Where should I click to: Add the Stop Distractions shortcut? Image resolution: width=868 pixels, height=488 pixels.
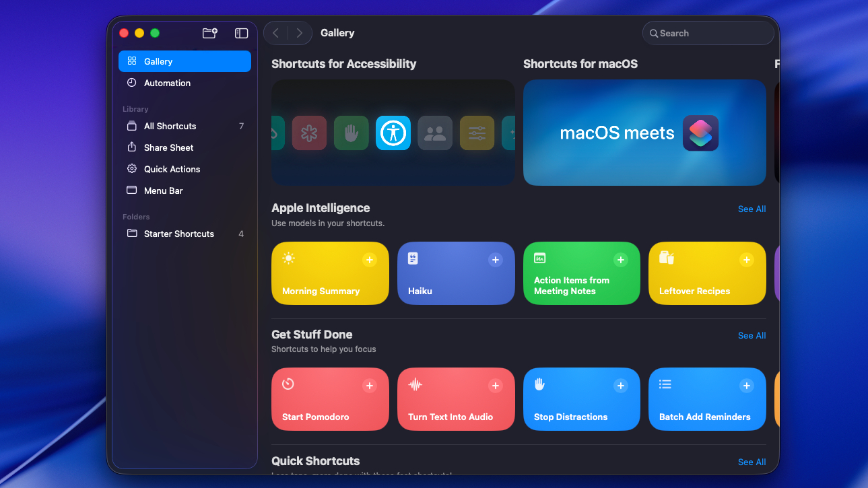pos(620,386)
